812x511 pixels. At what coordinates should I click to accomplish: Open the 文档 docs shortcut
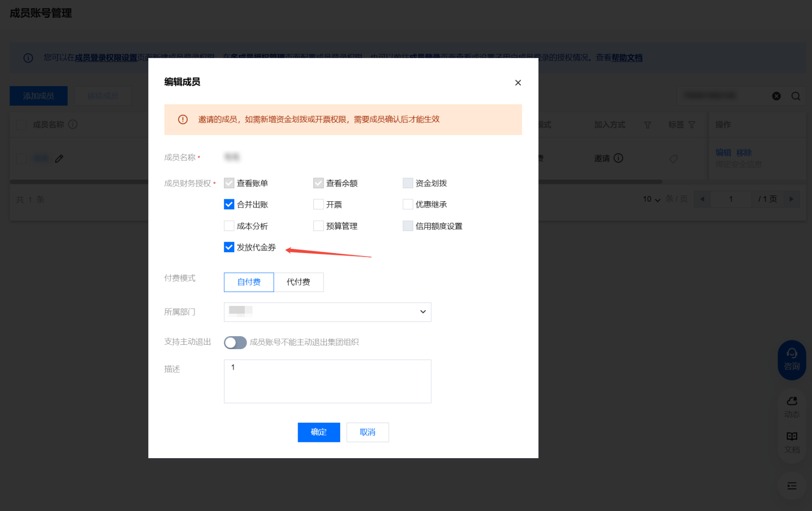point(791,442)
